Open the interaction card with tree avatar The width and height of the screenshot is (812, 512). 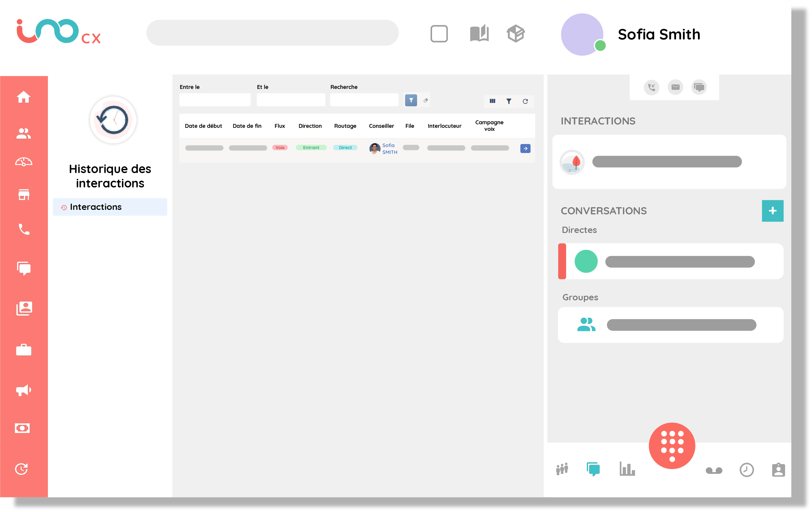pyautogui.click(x=669, y=162)
